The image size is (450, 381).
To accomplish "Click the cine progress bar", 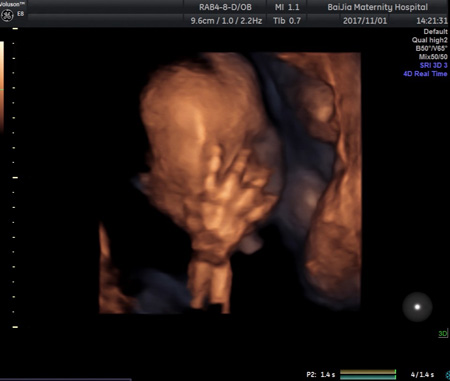I will tap(368, 375).
